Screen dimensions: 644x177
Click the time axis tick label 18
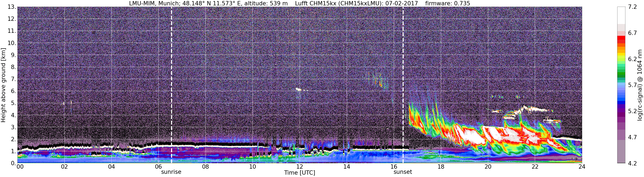point(441,167)
